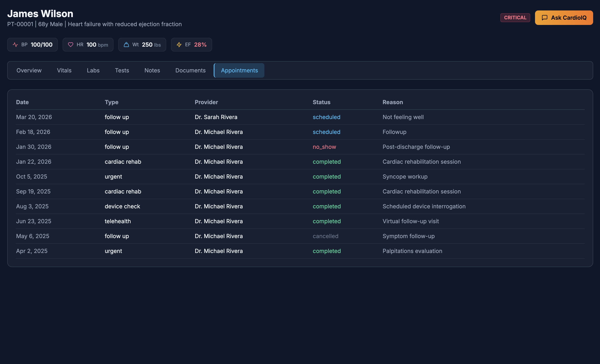This screenshot has height=364, width=600.
Task: Click the ejection fraction lightning icon
Action: click(179, 45)
